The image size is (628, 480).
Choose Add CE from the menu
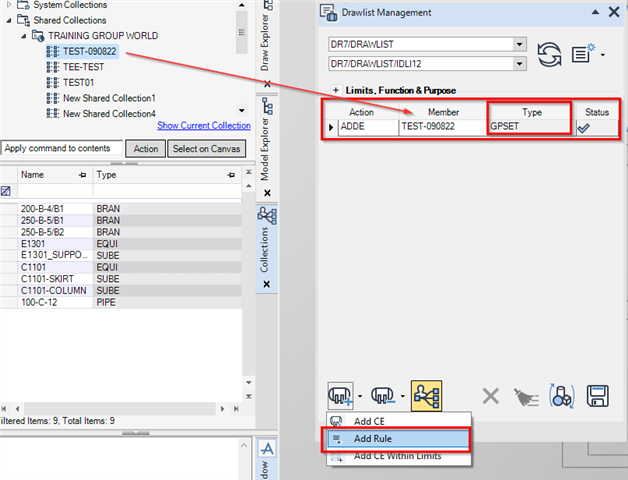[x=399, y=421]
